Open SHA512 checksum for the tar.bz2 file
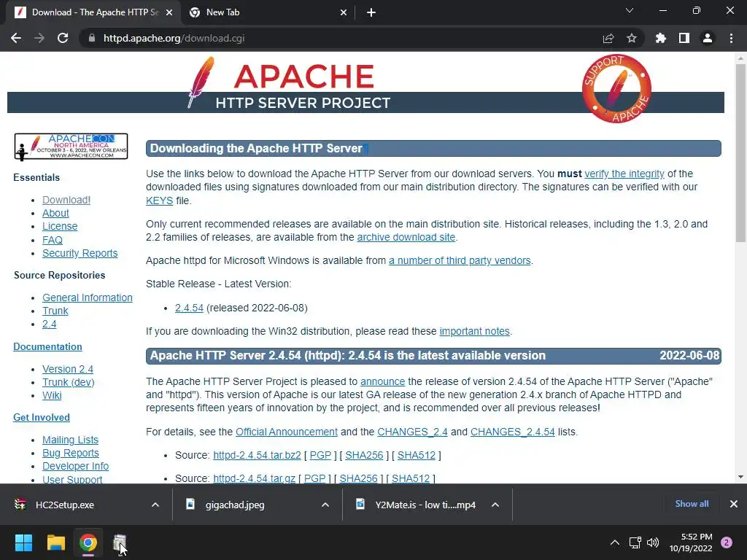Viewport: 747px width, 560px height. (x=417, y=455)
